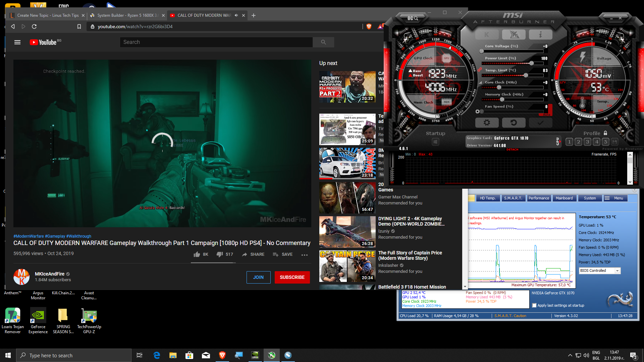The height and width of the screenshot is (362, 644).
Task: Open Call of Duty Part 2 thumbnail
Action: point(347,87)
